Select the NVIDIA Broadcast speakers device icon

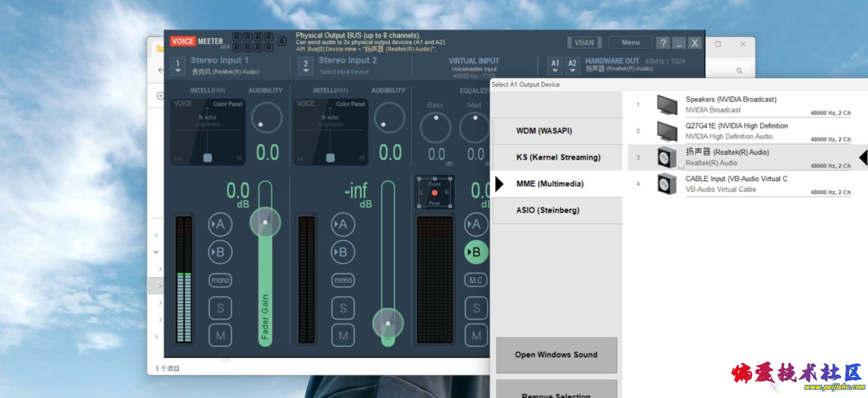coord(667,104)
